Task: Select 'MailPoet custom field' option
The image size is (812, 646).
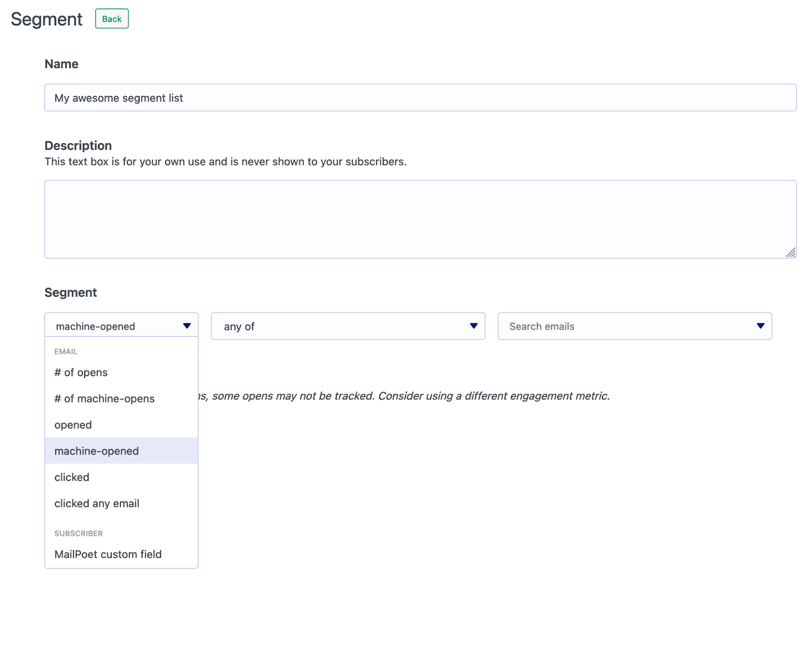Action: (x=121, y=554)
